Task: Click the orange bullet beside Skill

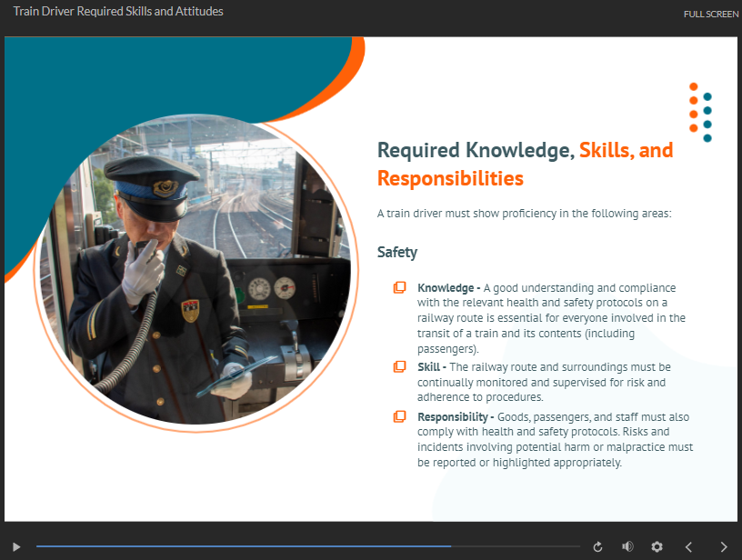Action: [398, 366]
